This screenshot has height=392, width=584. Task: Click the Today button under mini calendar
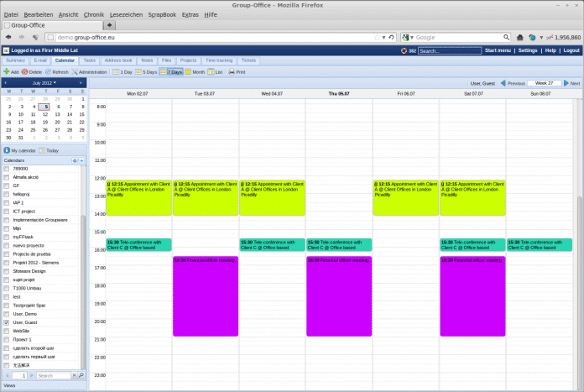click(x=47, y=150)
